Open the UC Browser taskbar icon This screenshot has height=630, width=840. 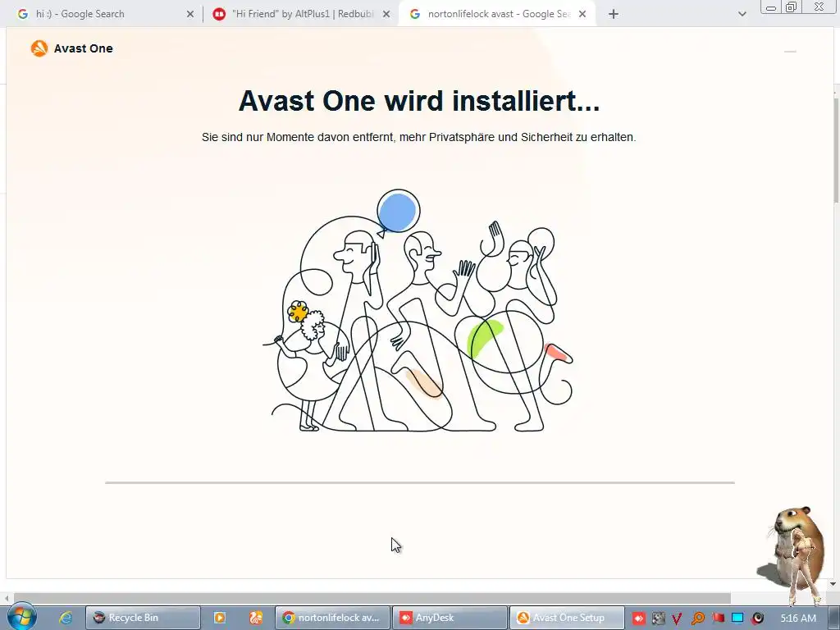coord(256,618)
